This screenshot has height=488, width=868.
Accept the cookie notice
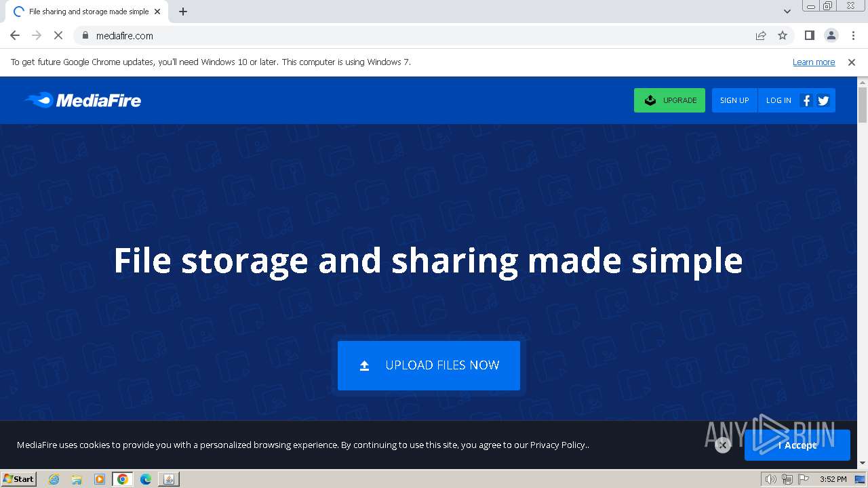(x=797, y=445)
